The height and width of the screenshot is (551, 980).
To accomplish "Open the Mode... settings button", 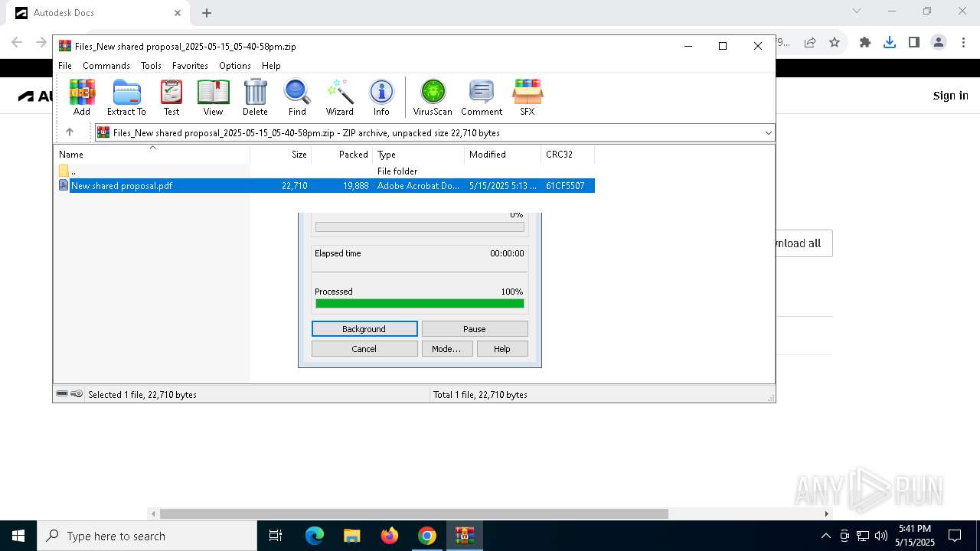I will point(446,349).
